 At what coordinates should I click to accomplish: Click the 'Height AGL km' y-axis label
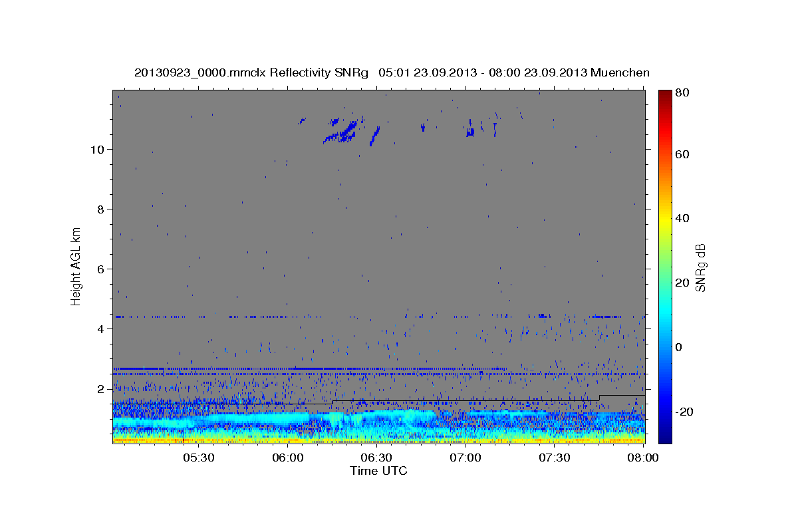[x=76, y=266]
